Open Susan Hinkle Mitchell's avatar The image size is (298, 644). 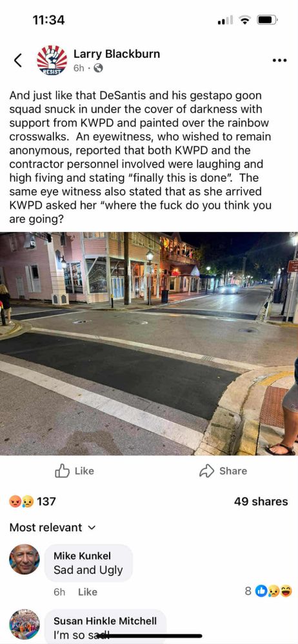[x=25, y=624]
